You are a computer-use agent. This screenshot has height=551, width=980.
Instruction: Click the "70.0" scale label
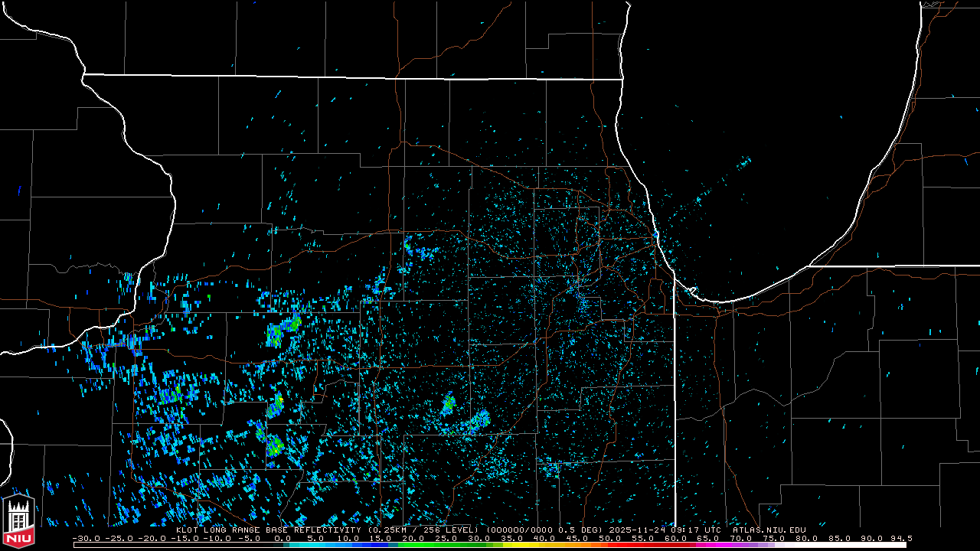pos(741,539)
